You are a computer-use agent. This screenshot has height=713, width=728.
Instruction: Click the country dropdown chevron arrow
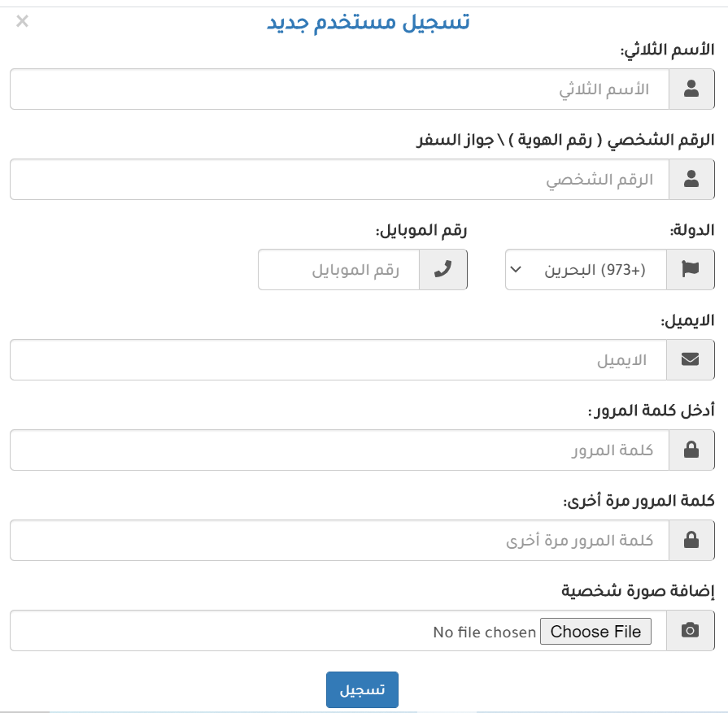point(515,270)
